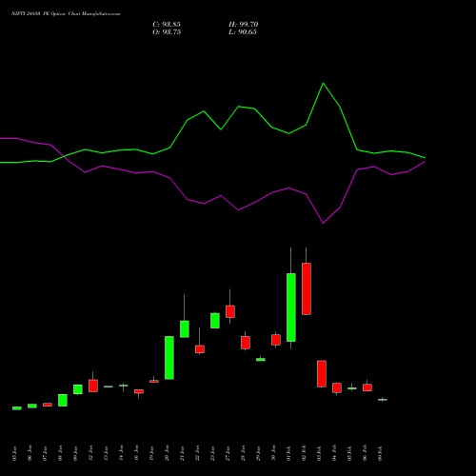Click the tall green 01 Feb candlestick

coord(291,307)
